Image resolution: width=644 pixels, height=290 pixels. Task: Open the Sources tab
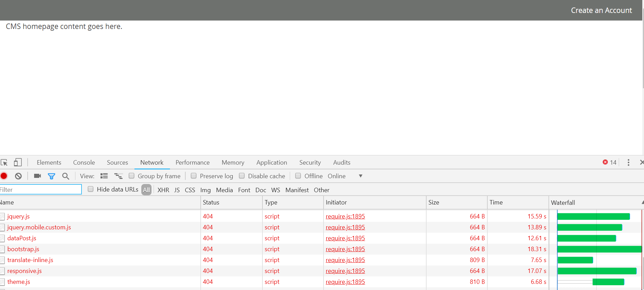coord(117,163)
